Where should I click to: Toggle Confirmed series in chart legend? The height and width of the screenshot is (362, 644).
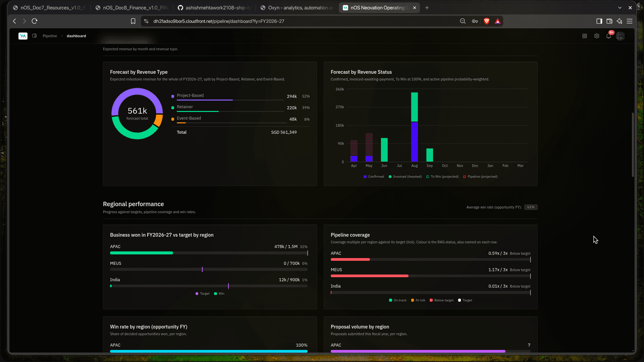[x=374, y=177]
